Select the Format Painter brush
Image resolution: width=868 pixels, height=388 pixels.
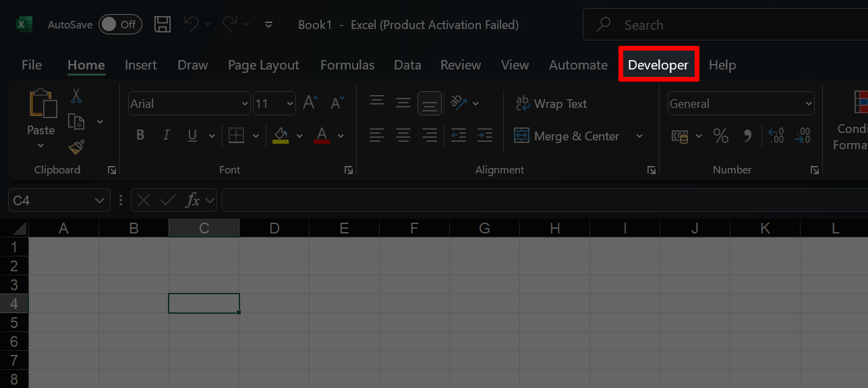[x=76, y=147]
